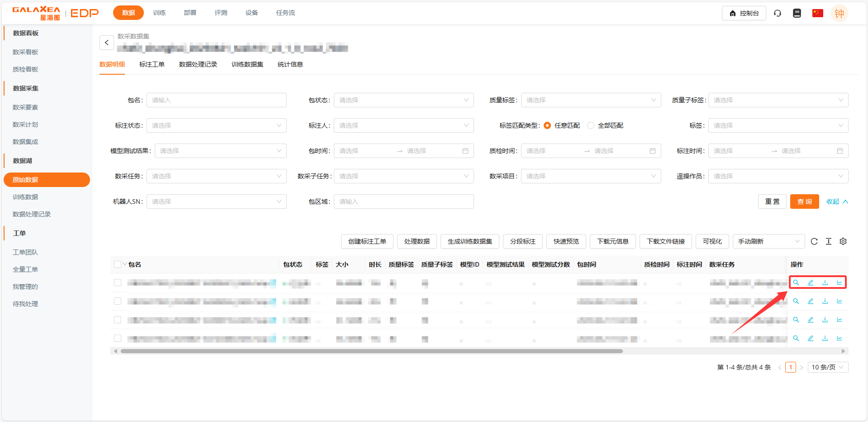Open the 包状态 dropdown
868x422 pixels.
coord(403,100)
